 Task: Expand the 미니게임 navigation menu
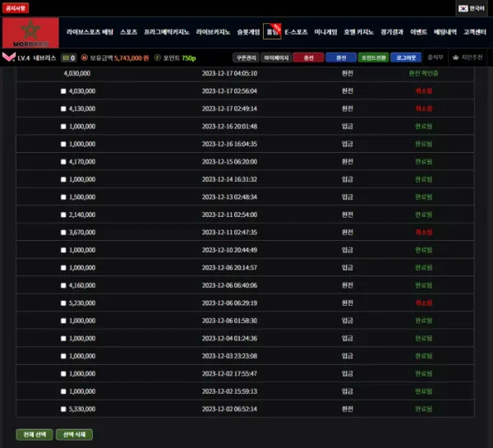[x=326, y=32]
